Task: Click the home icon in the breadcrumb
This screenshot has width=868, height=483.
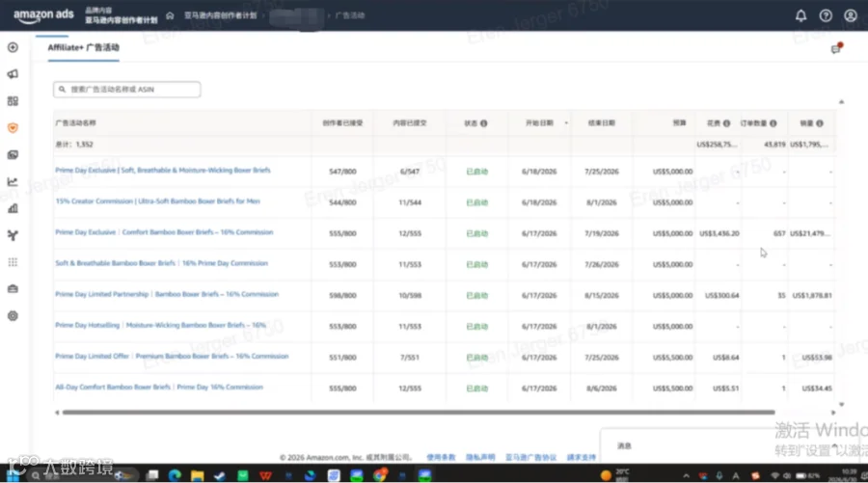Action: click(170, 15)
